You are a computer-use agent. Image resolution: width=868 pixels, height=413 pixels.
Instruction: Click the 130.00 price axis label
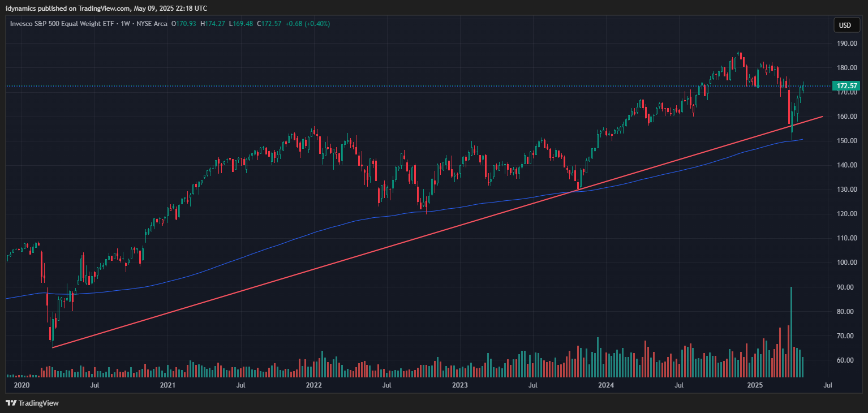[846, 190]
